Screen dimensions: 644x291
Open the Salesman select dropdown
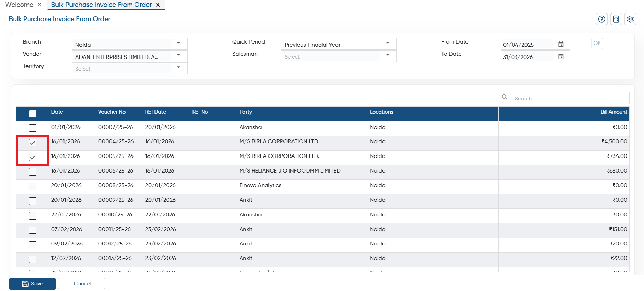click(x=339, y=56)
